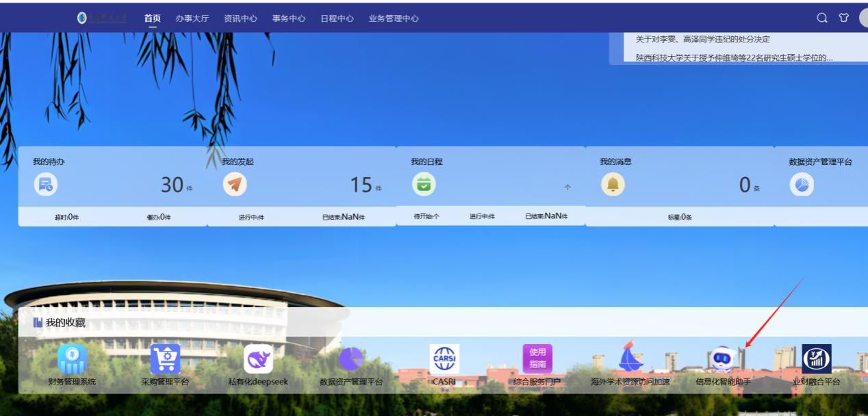Launch the 私有化deepseek whale icon
The image size is (868, 416).
[x=258, y=359]
